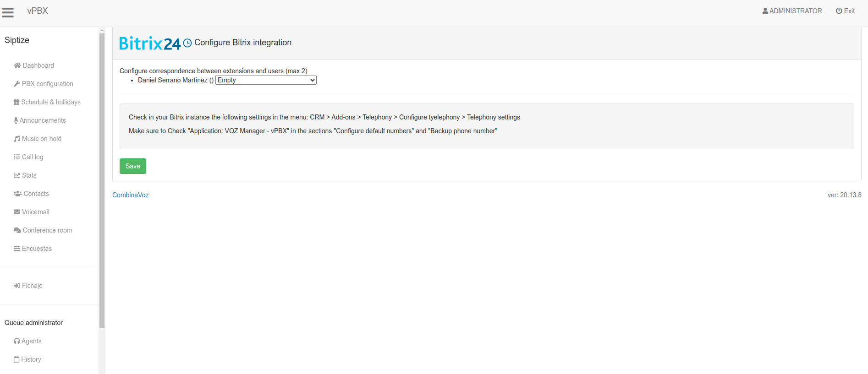Click the Dashboard home icon
Image resolution: width=868 pixels, height=374 pixels.
coord(17,65)
